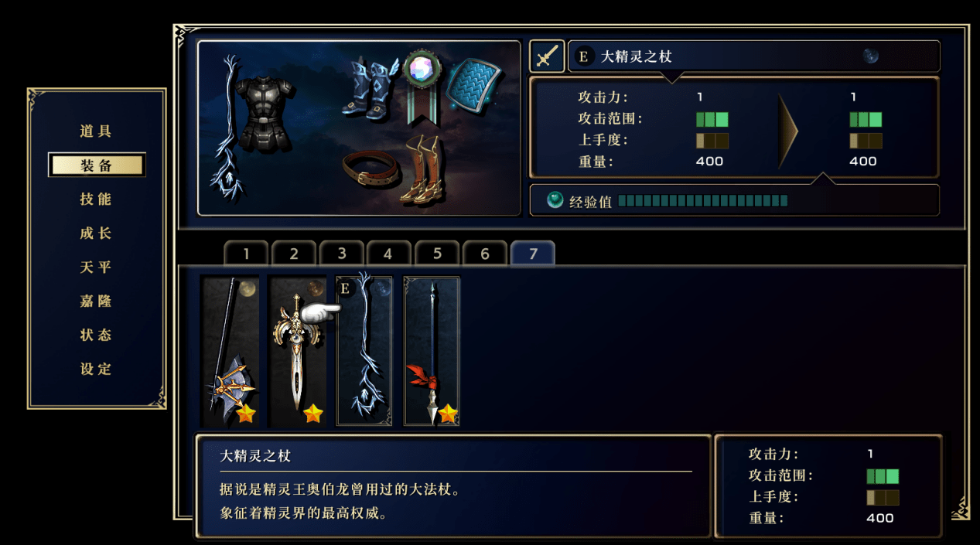Screen dimensions: 980x545
Task: Open the 天平 menu item
Action: click(96, 267)
